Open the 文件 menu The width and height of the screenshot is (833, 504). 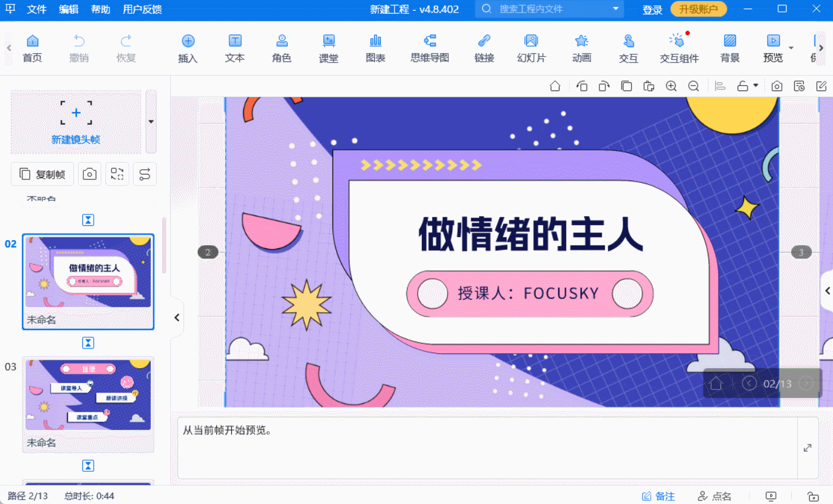[x=37, y=10]
